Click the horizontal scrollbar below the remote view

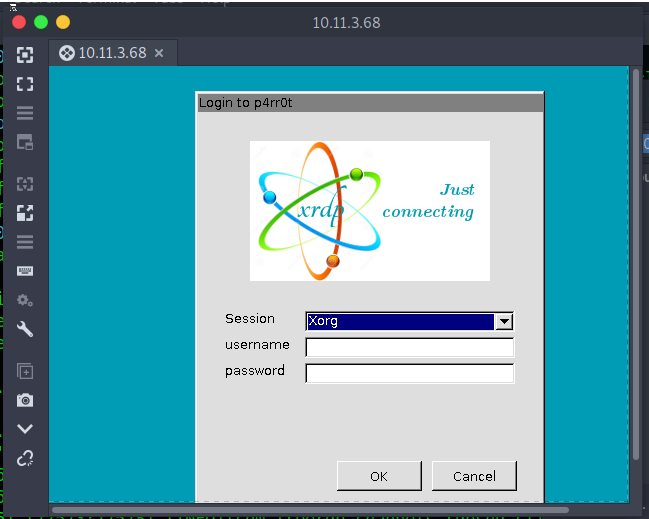(310, 510)
